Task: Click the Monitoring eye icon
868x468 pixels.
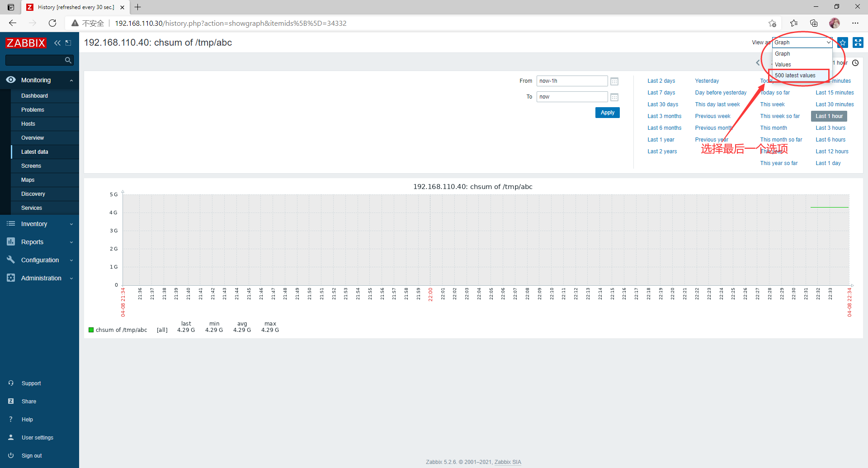Action: point(11,80)
